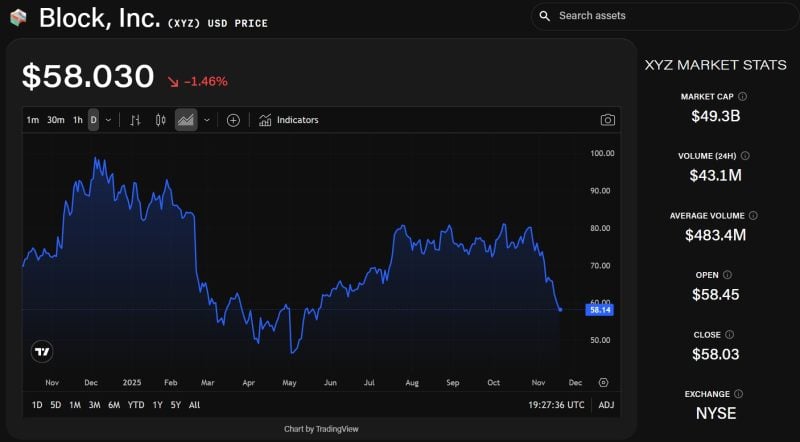The height and width of the screenshot is (442, 800).
Task: Select the area chart style icon
Action: pyautogui.click(x=185, y=120)
